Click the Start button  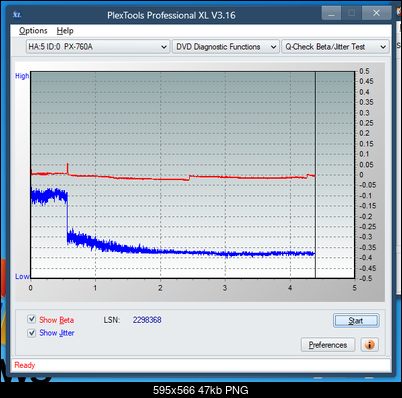356,321
